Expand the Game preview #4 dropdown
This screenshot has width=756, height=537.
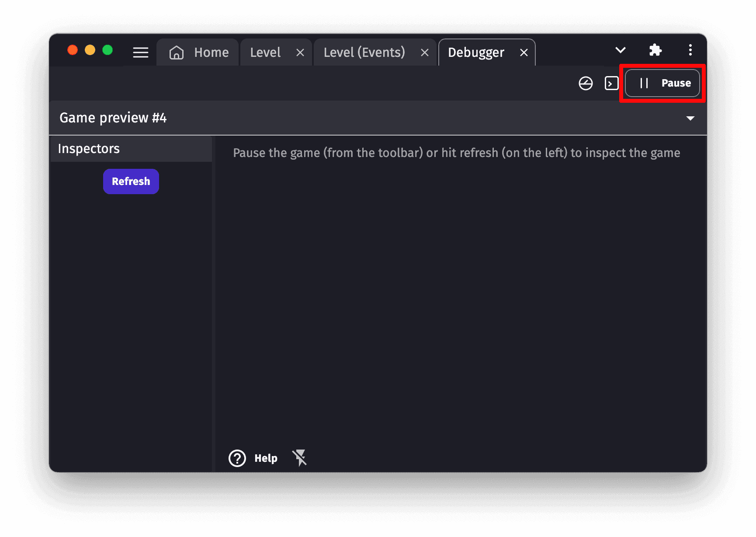690,118
